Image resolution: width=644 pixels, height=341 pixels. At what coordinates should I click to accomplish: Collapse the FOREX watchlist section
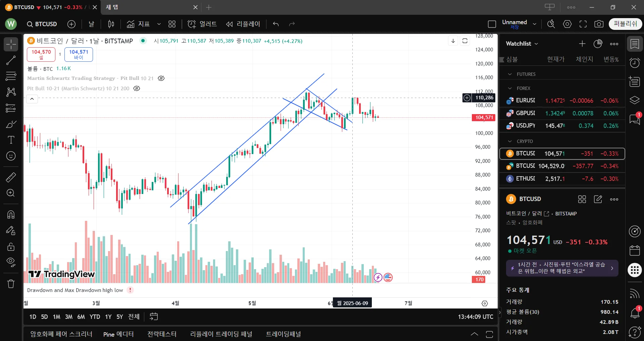point(510,88)
